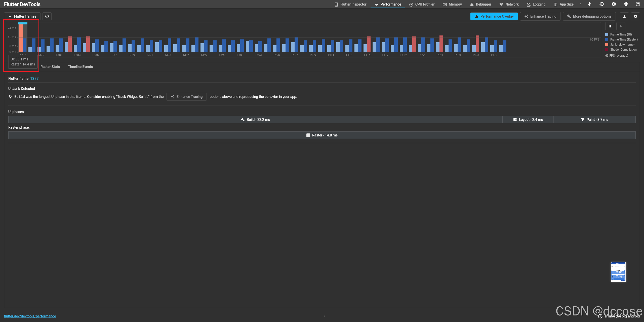Open DevTools settings gear in top bar
This screenshot has width=644, height=322.
point(614,4)
